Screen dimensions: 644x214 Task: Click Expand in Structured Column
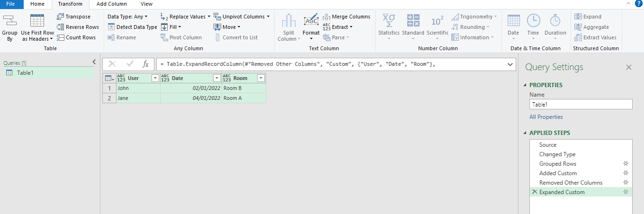tap(588, 17)
